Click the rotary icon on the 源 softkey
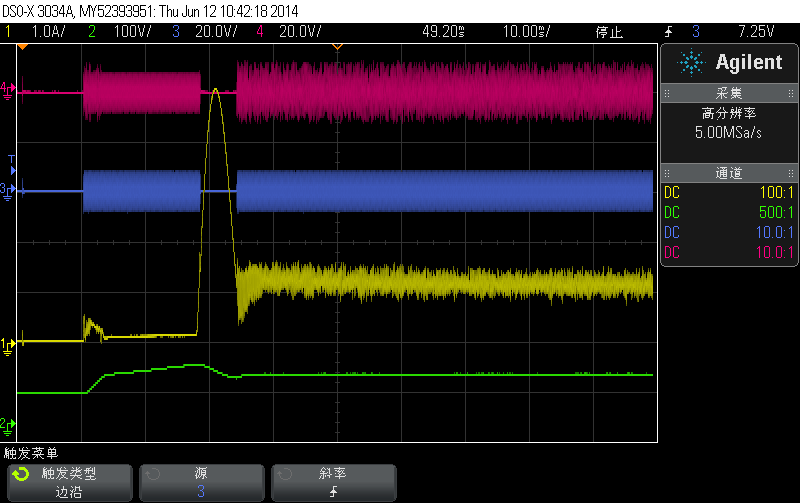The height and width of the screenshot is (503, 800). coord(153,474)
